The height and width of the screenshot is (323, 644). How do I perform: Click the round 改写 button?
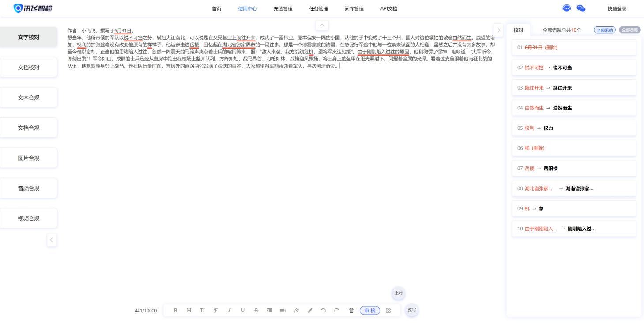click(412, 310)
